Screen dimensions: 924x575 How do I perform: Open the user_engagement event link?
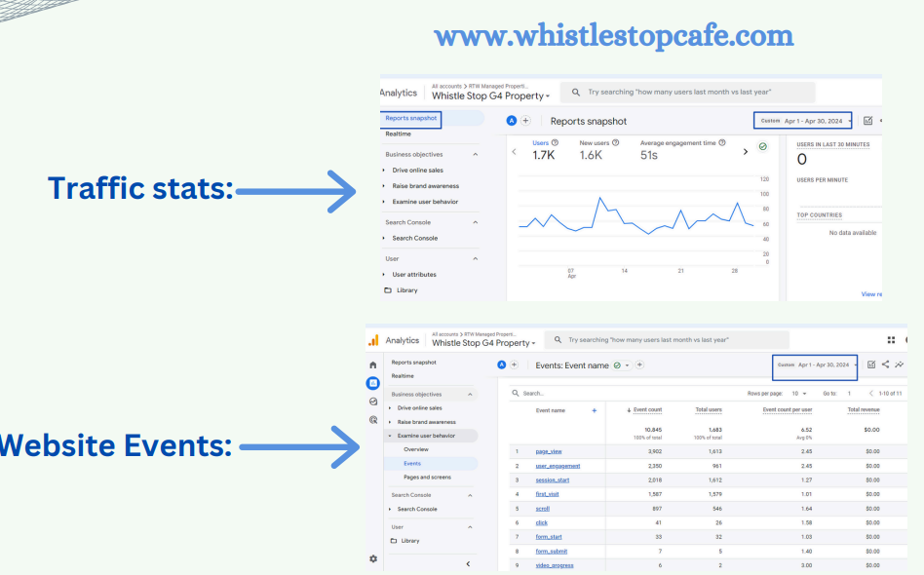pos(558,466)
